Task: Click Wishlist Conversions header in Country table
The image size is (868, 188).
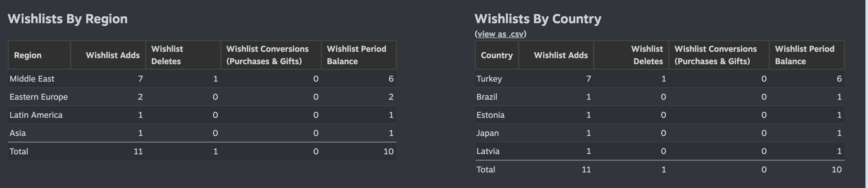Action: click(719, 55)
